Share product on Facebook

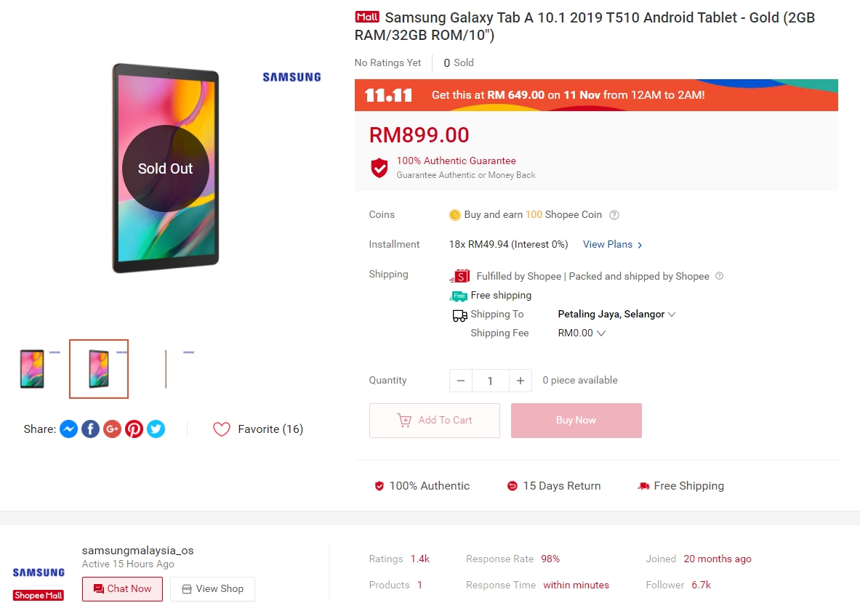pyautogui.click(x=90, y=429)
